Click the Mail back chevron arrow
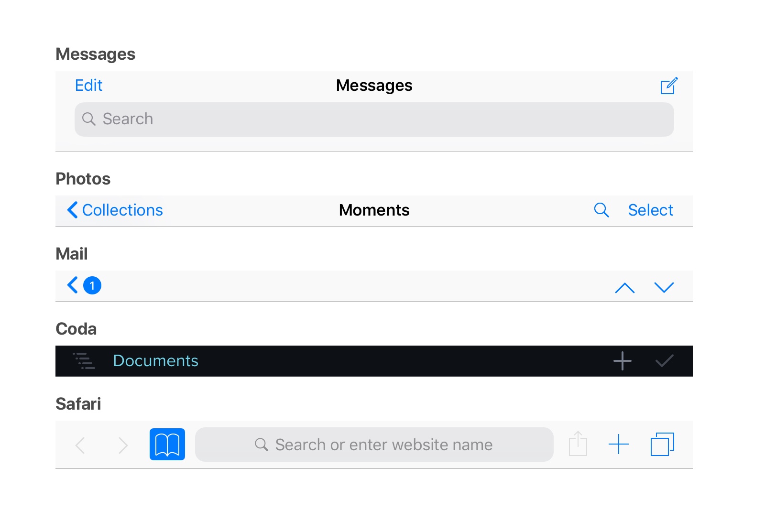765x532 pixels. click(x=72, y=285)
